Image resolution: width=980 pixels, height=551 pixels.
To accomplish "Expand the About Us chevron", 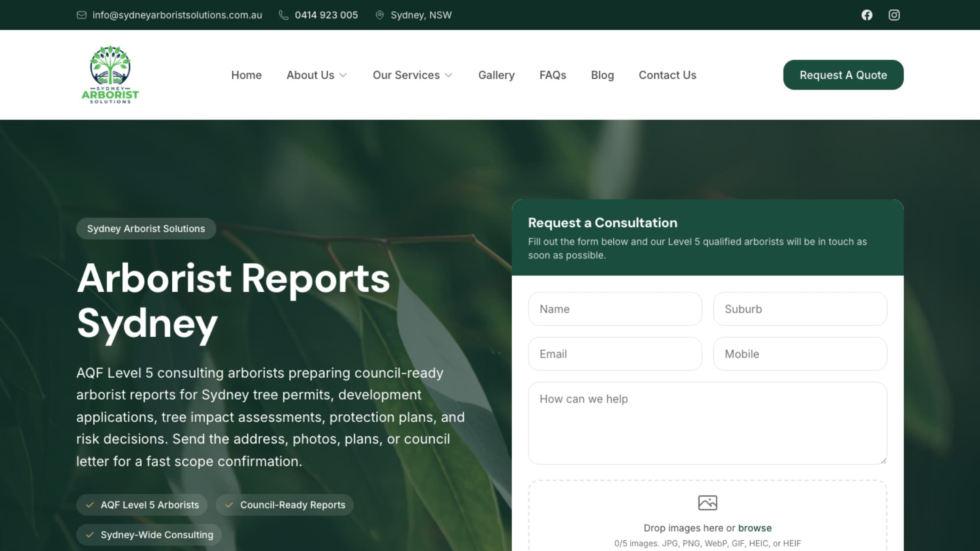I will [343, 75].
